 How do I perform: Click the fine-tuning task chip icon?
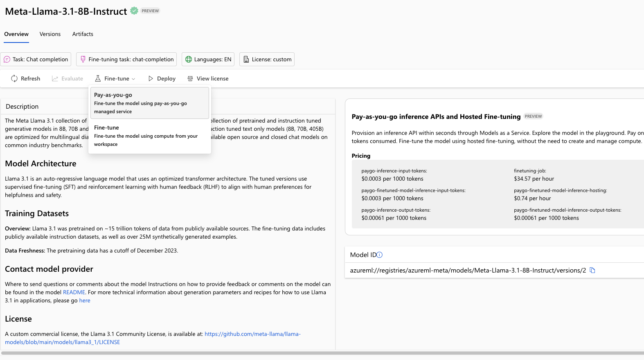[83, 59]
